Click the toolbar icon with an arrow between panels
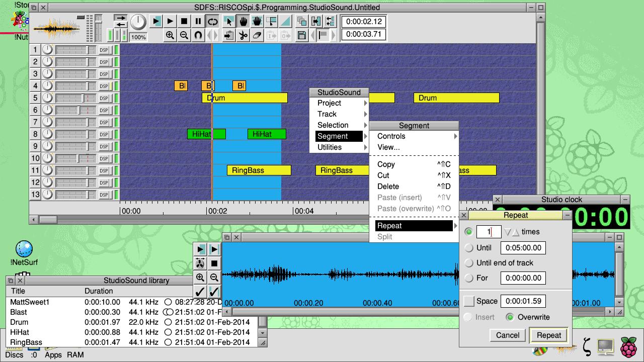644x362 pixels. click(316, 21)
